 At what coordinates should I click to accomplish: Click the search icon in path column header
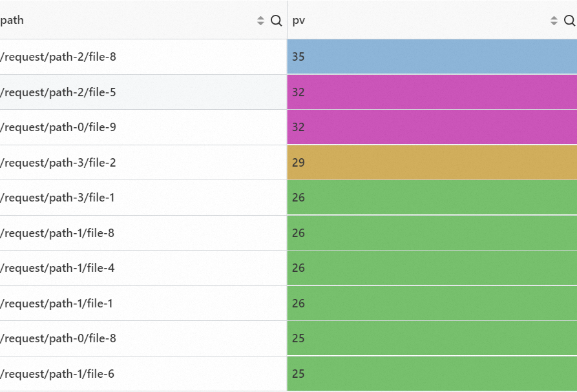click(276, 21)
